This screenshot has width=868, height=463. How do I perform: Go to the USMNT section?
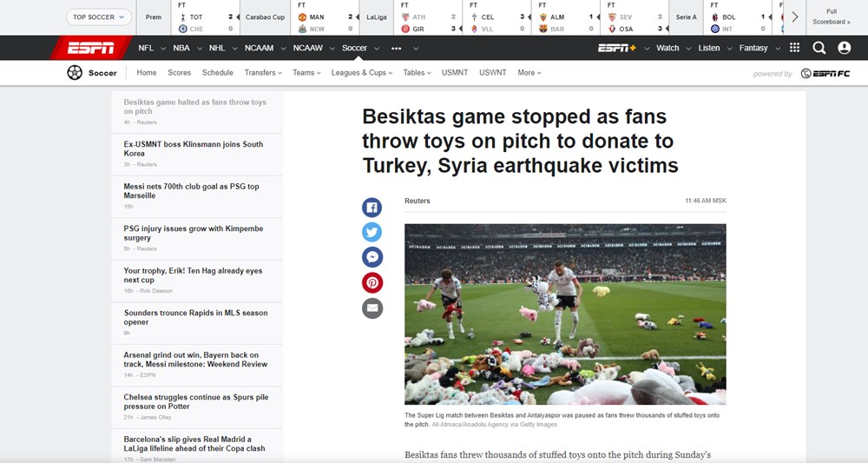pos(455,73)
